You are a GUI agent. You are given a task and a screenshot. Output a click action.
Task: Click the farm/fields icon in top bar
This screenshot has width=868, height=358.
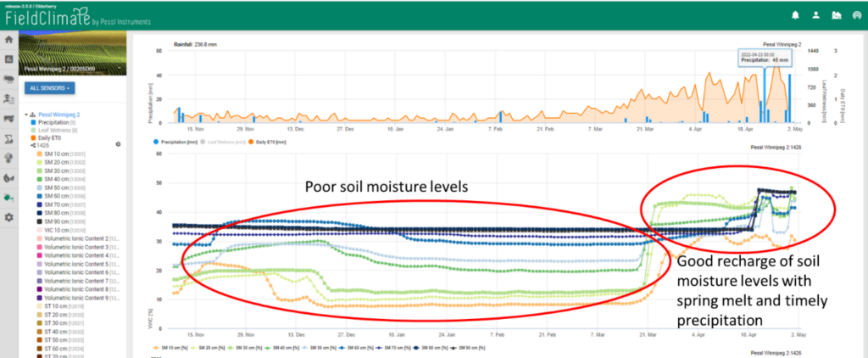836,15
